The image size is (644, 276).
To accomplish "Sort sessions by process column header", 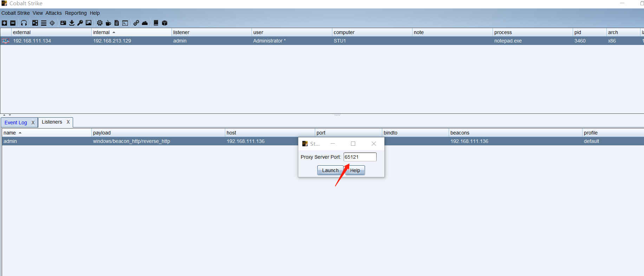I will 532,32.
